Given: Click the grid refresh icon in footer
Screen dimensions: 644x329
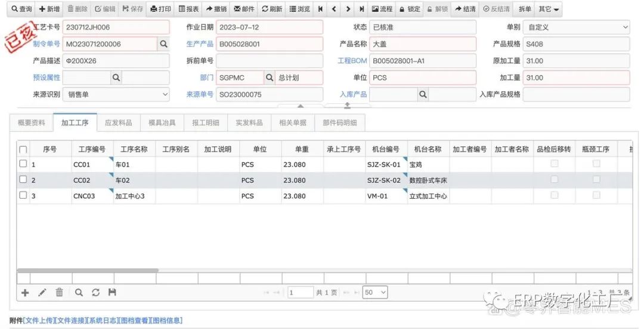Looking at the screenshot, I should click(95, 293).
